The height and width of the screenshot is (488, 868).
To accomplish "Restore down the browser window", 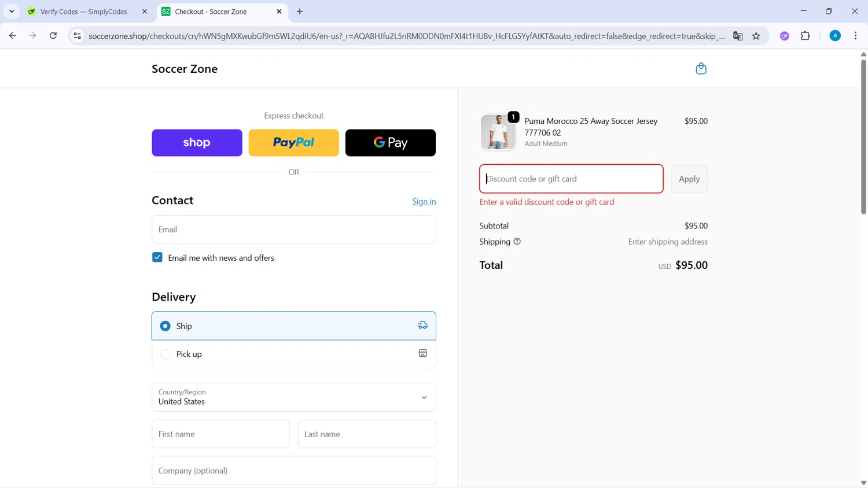I will click(x=829, y=11).
